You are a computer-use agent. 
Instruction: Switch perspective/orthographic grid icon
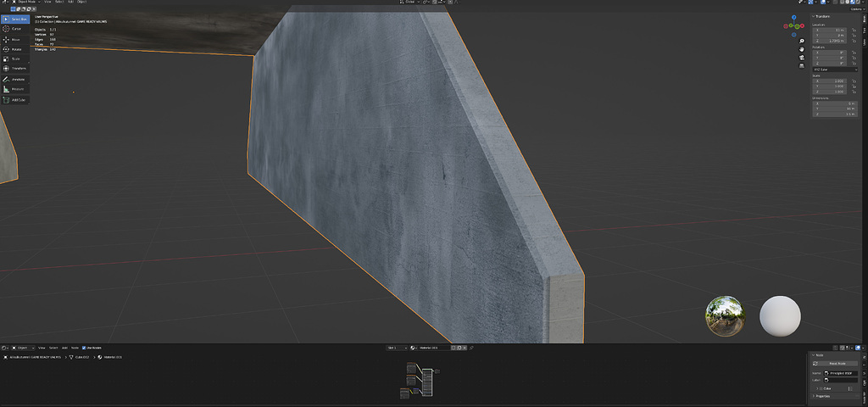coord(802,66)
